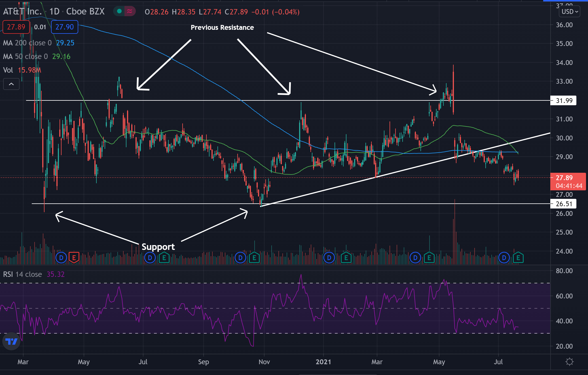Select the RSI 14 close indicator legend
The height and width of the screenshot is (375, 588).
click(34, 274)
